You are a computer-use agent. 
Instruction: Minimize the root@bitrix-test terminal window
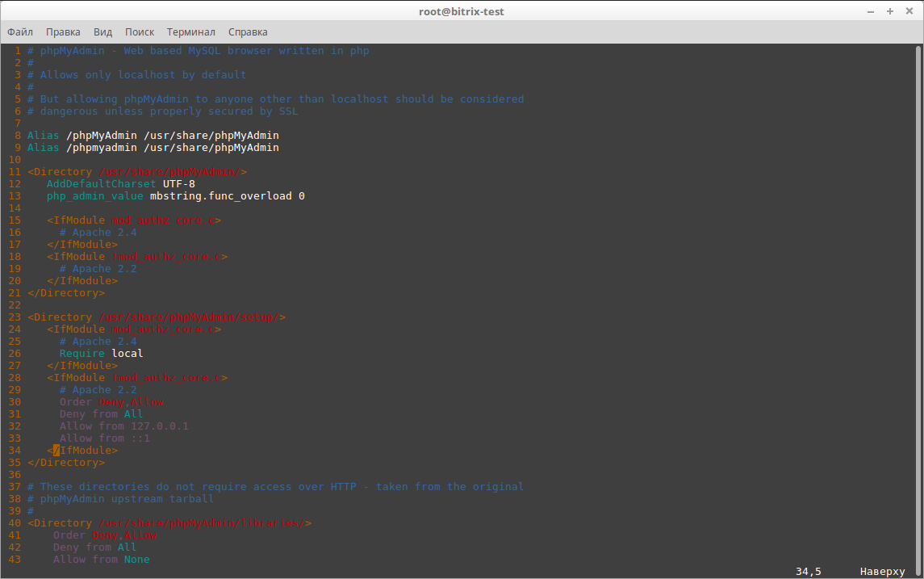click(871, 11)
